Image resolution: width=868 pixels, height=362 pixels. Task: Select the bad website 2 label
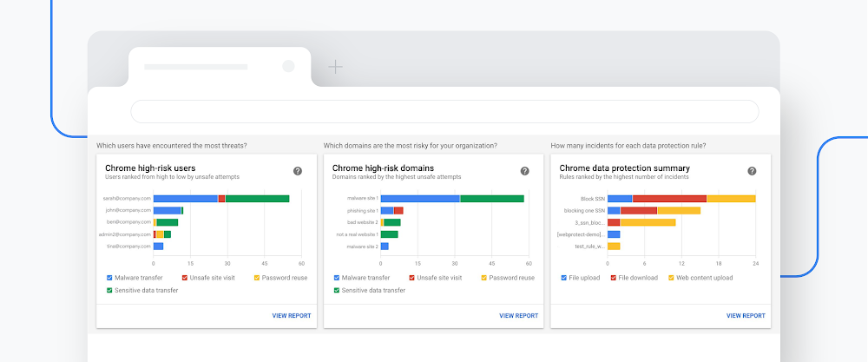click(362, 222)
